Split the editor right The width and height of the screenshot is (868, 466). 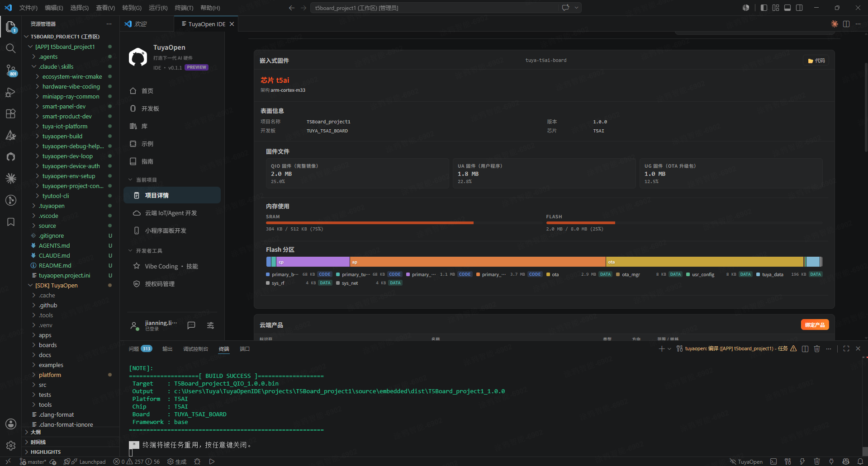coord(846,24)
